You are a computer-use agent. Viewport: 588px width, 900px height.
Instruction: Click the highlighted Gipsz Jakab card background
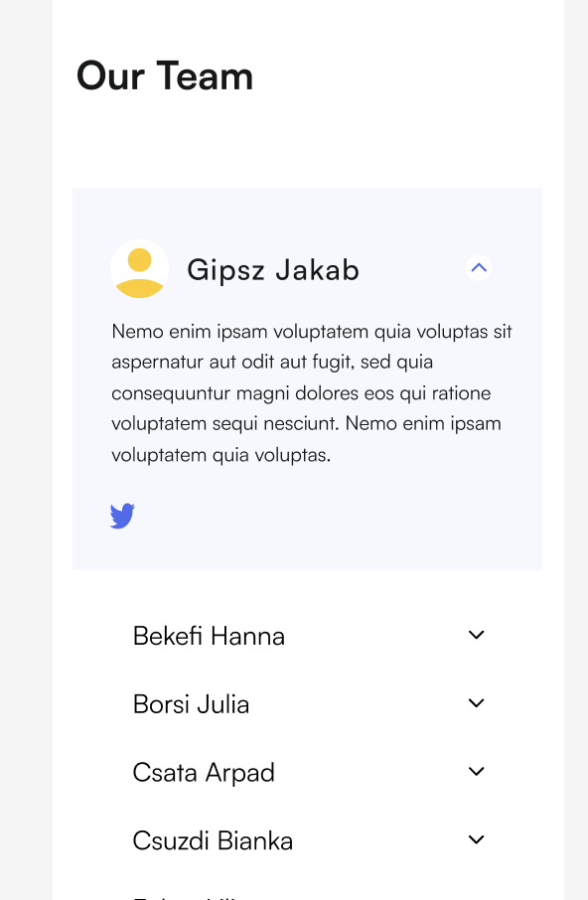tap(306, 377)
